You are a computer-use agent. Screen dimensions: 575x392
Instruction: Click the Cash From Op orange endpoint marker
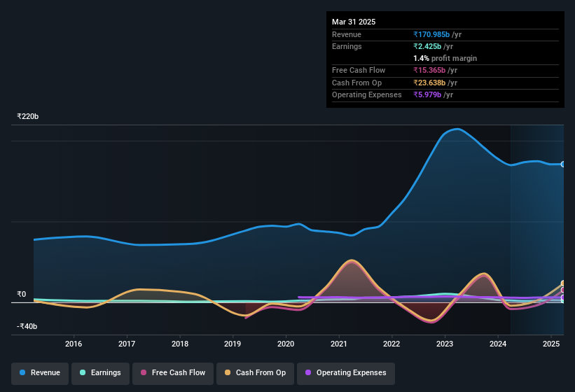[x=563, y=283]
